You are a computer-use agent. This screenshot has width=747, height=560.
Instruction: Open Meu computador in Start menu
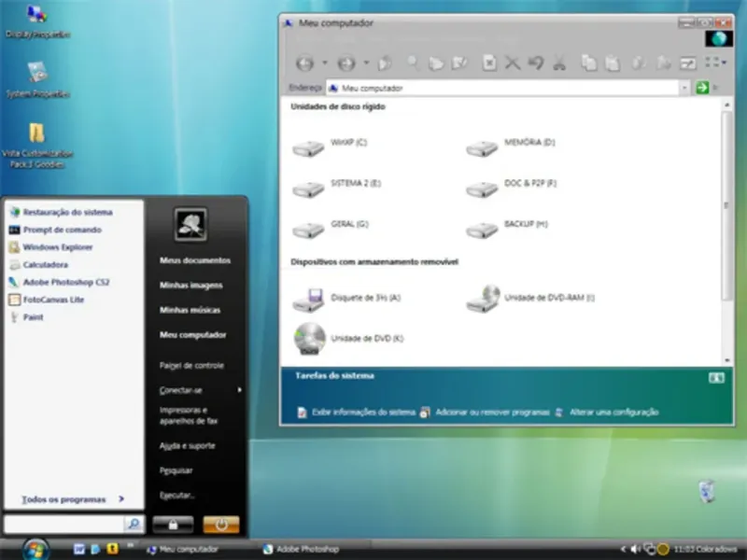pos(193,335)
